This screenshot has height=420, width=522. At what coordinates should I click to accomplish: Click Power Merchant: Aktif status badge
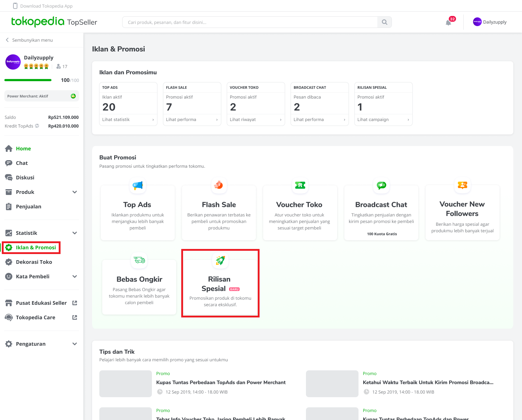pyautogui.click(x=41, y=96)
